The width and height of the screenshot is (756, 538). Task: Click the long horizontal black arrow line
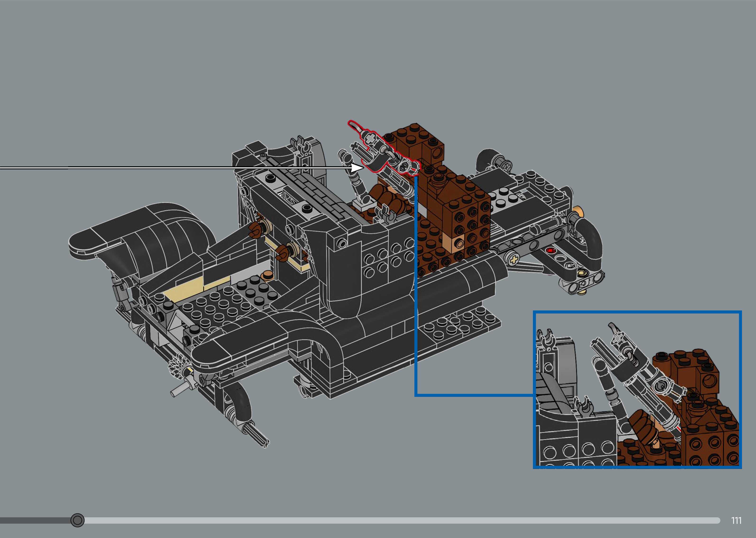165,168
